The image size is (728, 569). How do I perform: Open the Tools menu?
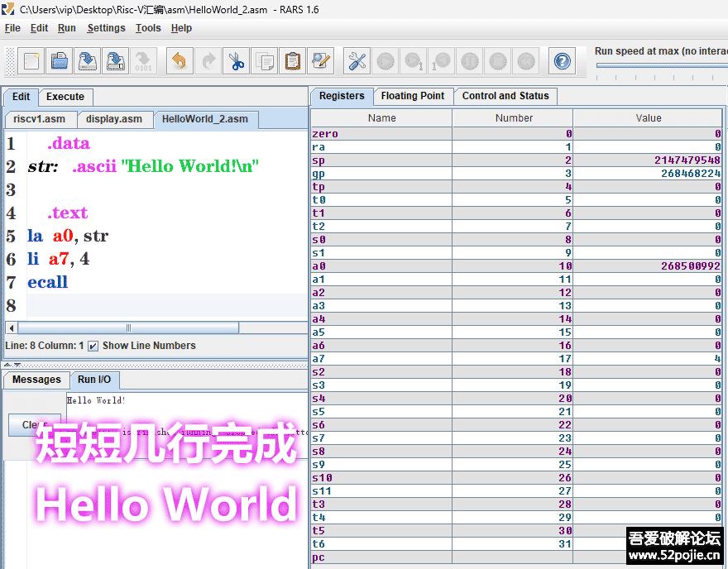[x=148, y=28]
